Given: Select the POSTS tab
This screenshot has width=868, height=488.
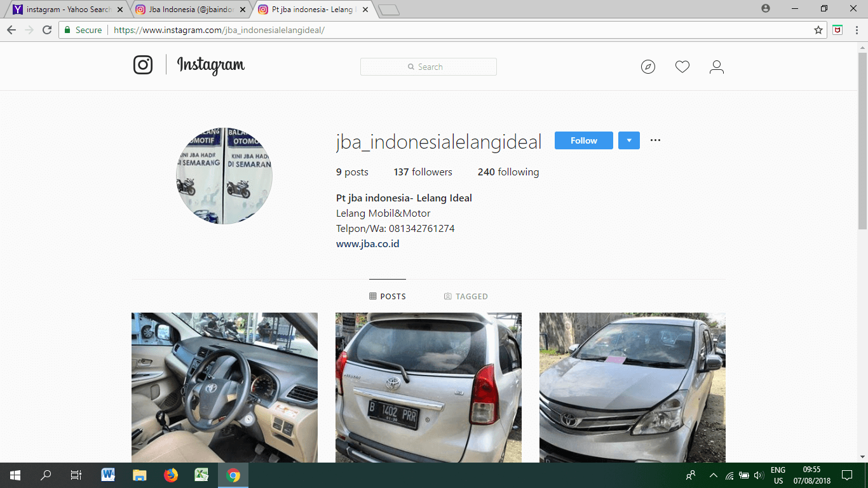Looking at the screenshot, I should 388,296.
